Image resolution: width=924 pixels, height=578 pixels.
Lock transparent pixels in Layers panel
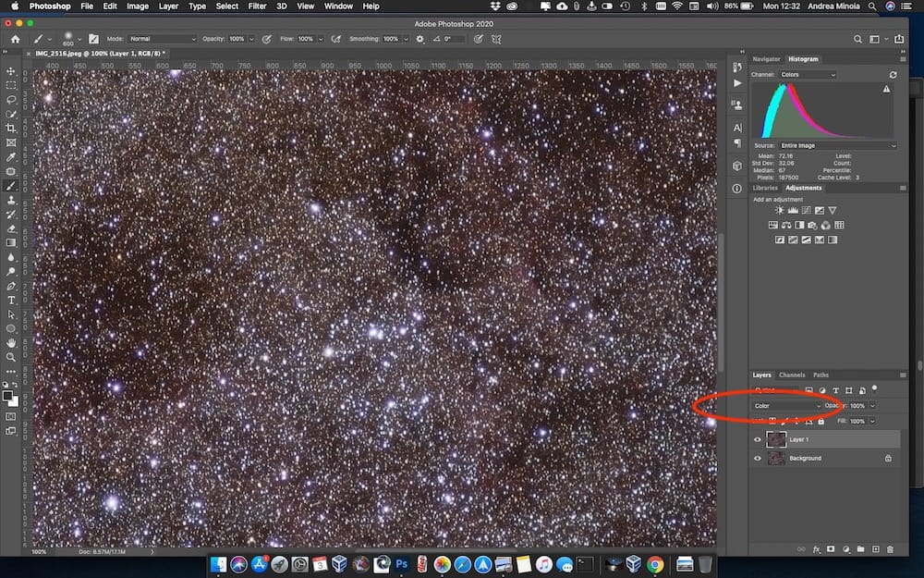coord(772,420)
